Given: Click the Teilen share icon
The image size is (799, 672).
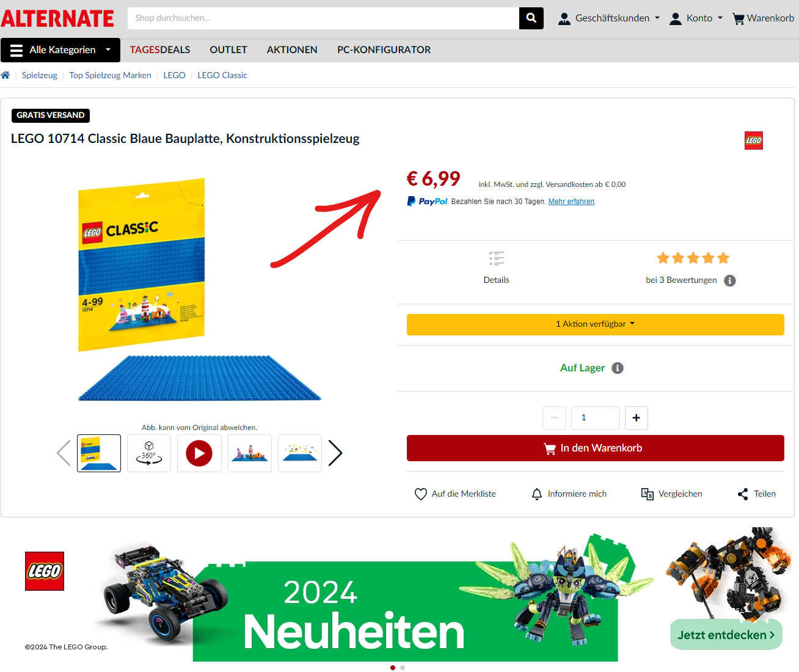Looking at the screenshot, I should click(x=743, y=494).
